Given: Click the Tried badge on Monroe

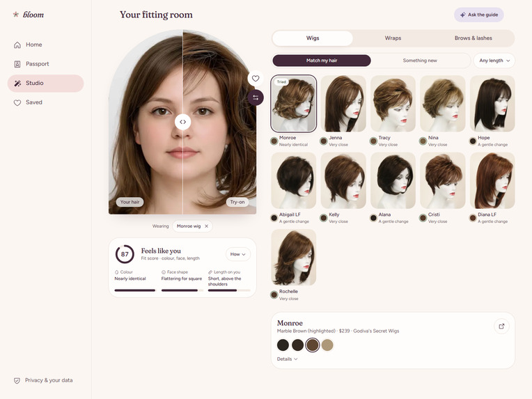Looking at the screenshot, I should 281,81.
